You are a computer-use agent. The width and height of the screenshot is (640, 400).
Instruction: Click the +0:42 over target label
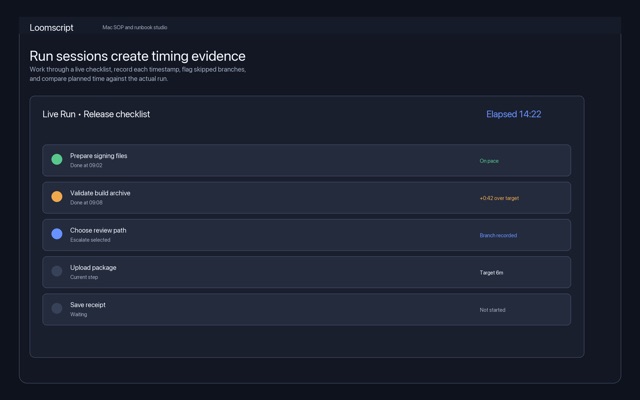499,198
